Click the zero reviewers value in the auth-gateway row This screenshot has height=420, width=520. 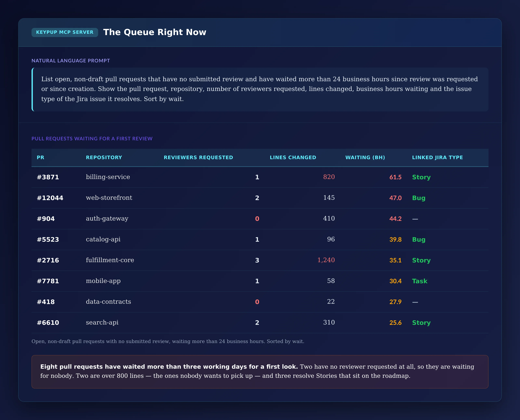coord(257,219)
